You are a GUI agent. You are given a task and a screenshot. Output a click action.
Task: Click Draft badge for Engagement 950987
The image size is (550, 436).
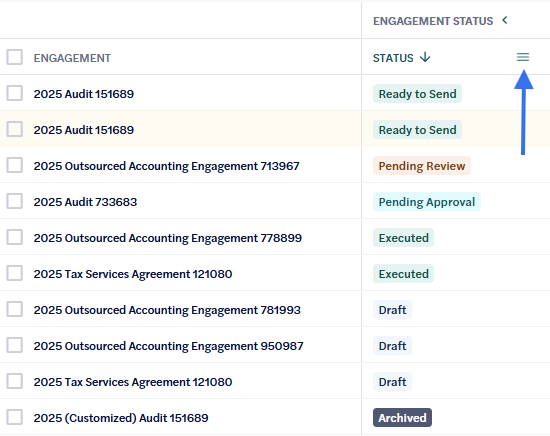(392, 346)
